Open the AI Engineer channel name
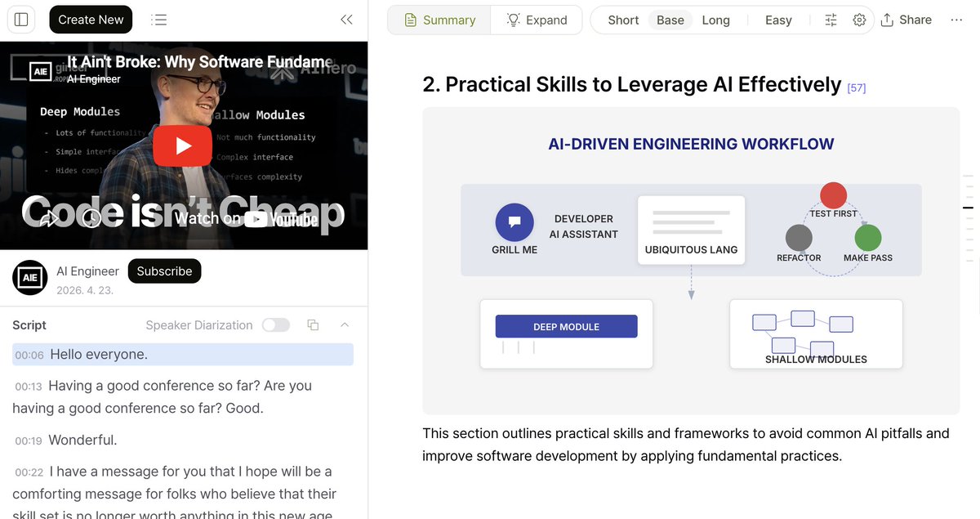Screen dimensions: 980x519 87,271
